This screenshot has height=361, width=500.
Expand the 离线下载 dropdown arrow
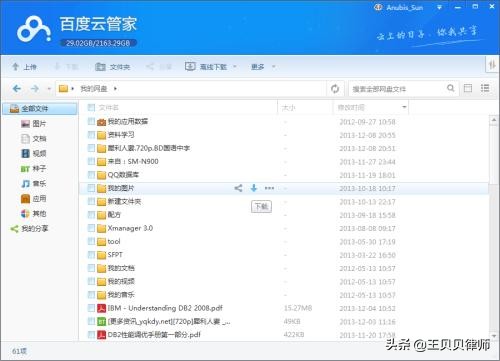(235, 67)
